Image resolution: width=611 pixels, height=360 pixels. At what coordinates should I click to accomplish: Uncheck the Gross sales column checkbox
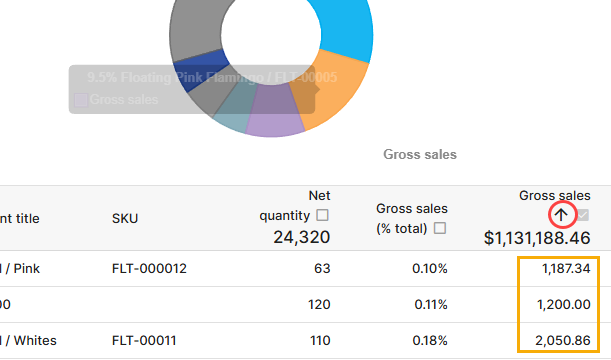[x=583, y=215]
